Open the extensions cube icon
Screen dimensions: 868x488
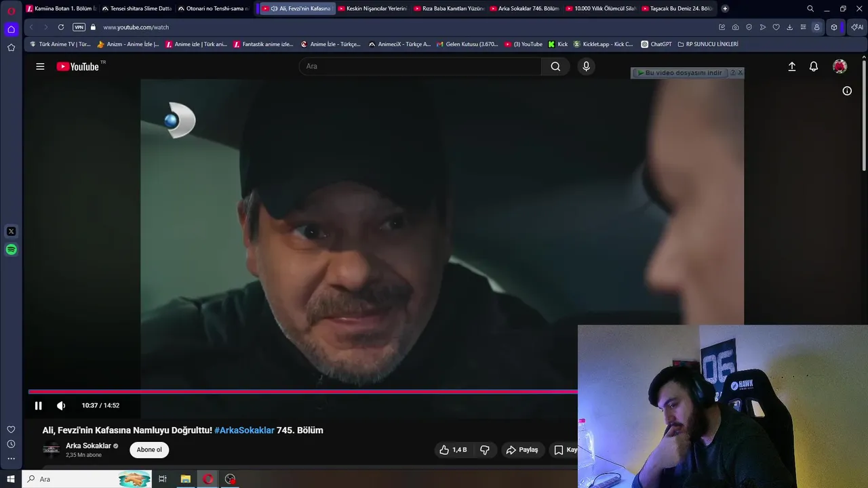(x=834, y=27)
